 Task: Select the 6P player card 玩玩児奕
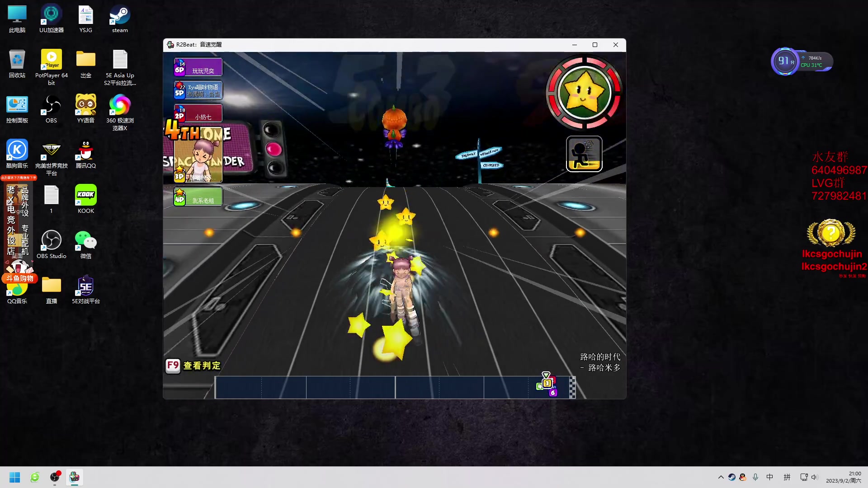point(198,67)
